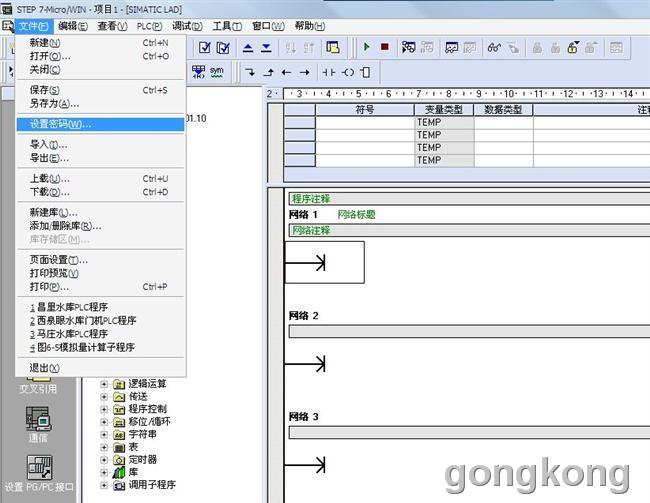Click the Compile All icon with double pages
Screen dimensions: 650x503
tap(223, 48)
